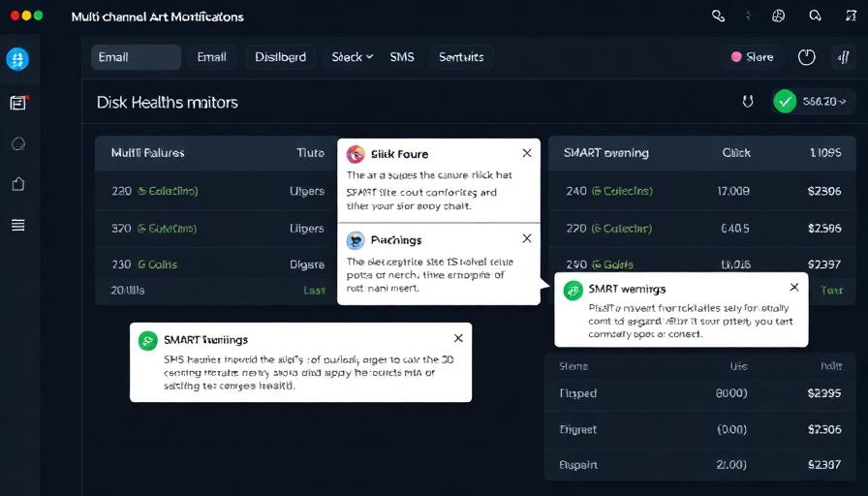This screenshot has width=868, height=496.
Task: Select the SMART row with value $2586
Action: (x=702, y=228)
